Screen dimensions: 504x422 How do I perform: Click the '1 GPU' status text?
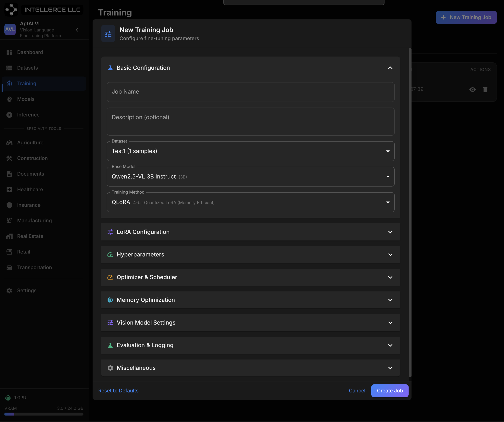tap(20, 398)
